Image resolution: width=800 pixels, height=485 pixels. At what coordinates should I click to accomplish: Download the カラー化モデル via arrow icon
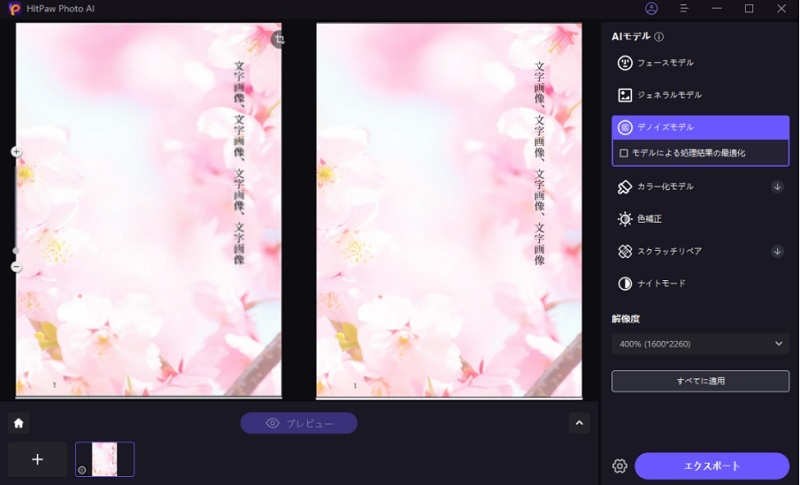(x=777, y=187)
